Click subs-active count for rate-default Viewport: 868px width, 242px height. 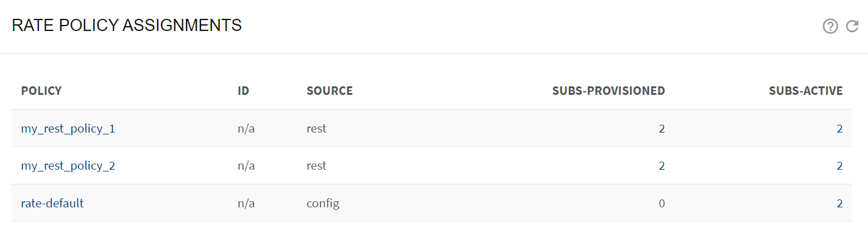coord(840,203)
